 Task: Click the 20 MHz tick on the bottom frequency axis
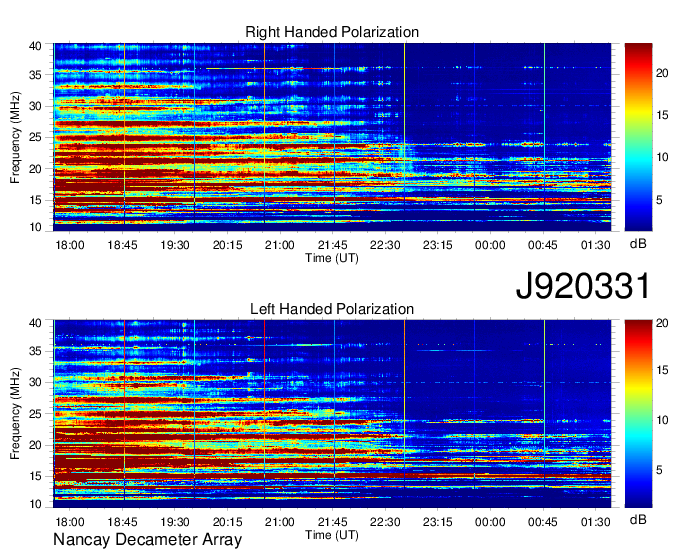coord(36,445)
